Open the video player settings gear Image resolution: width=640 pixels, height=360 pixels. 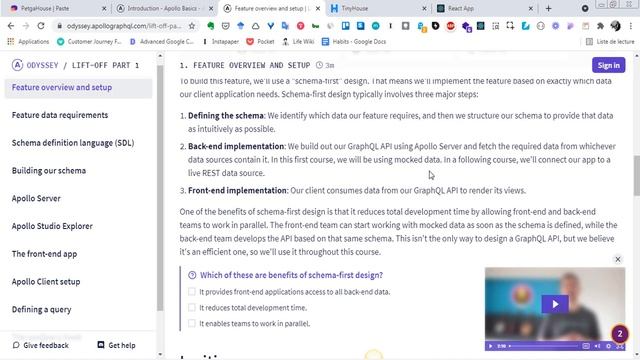click(x=609, y=346)
